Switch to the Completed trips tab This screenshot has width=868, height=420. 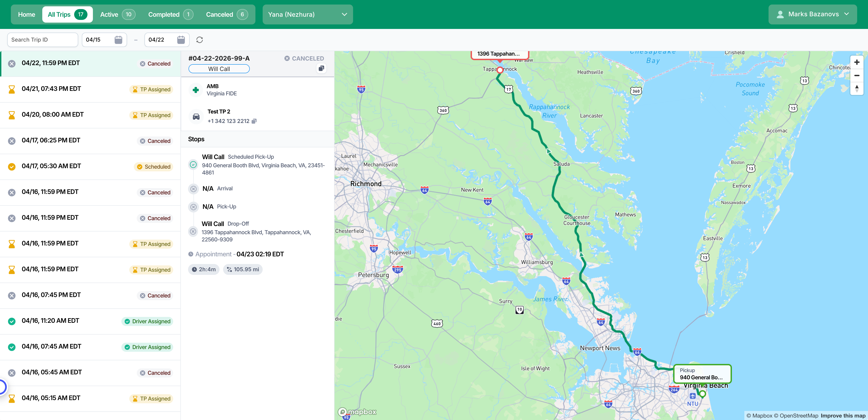click(x=170, y=14)
